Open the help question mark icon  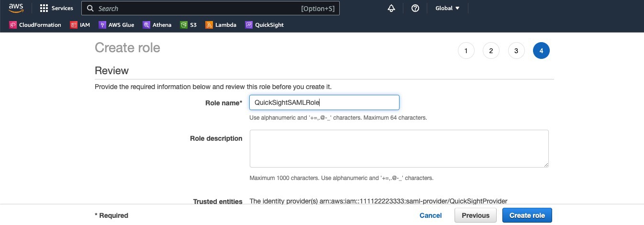pyautogui.click(x=415, y=8)
